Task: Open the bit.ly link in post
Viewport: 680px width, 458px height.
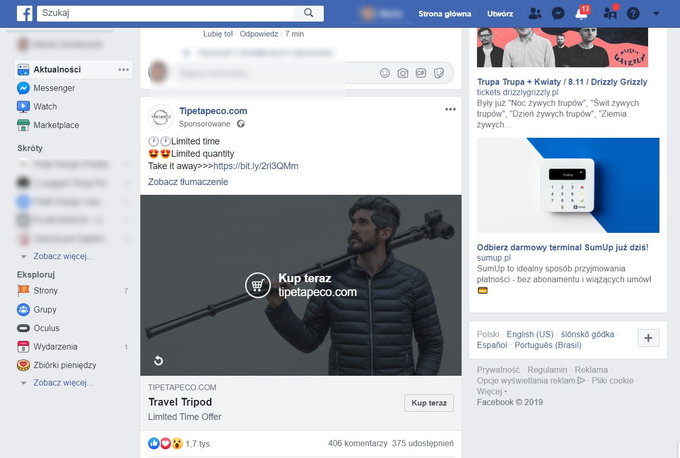Action: (x=256, y=166)
